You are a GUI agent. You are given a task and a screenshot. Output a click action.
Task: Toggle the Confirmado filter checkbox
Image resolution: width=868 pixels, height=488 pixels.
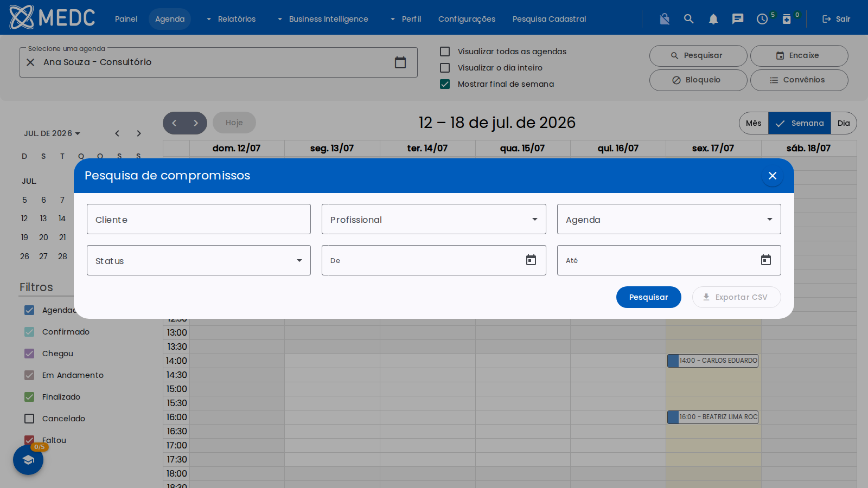click(x=29, y=332)
